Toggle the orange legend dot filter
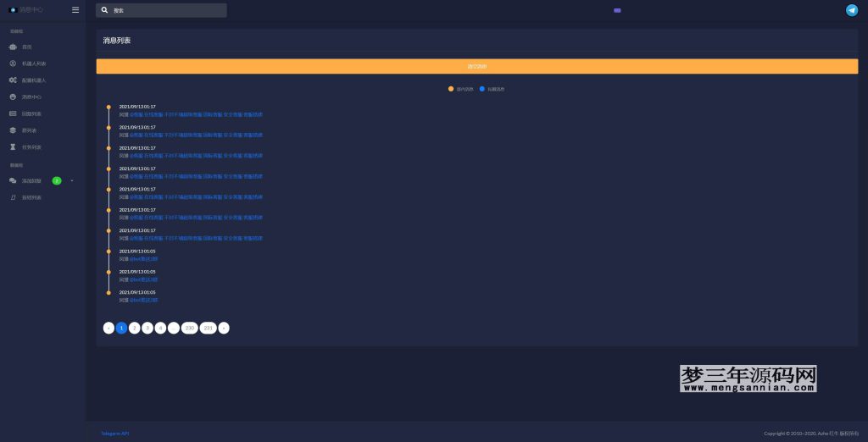Screen dimensions: 868x442 click(x=451, y=89)
